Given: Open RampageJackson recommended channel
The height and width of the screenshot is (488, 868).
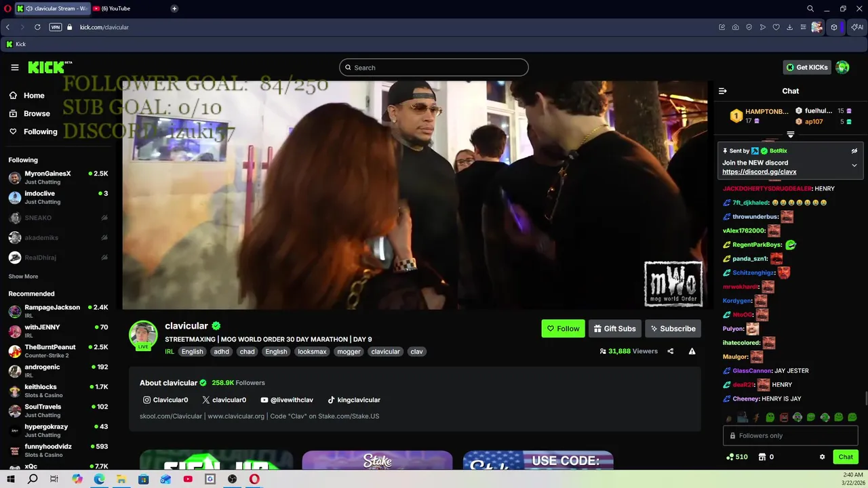Looking at the screenshot, I should point(58,311).
